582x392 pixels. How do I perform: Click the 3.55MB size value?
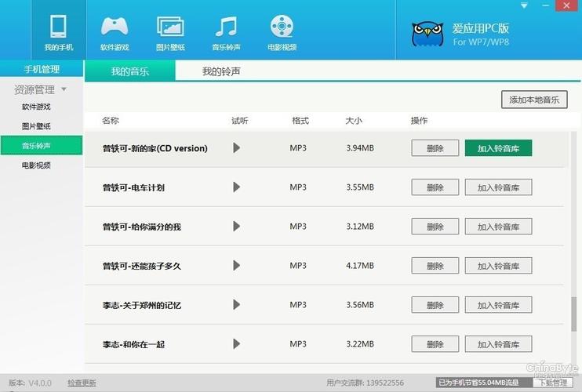360,187
